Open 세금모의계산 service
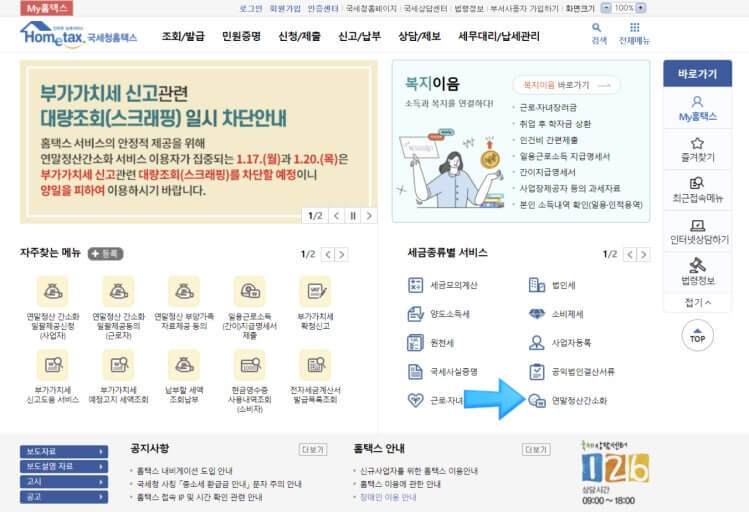 (442, 285)
